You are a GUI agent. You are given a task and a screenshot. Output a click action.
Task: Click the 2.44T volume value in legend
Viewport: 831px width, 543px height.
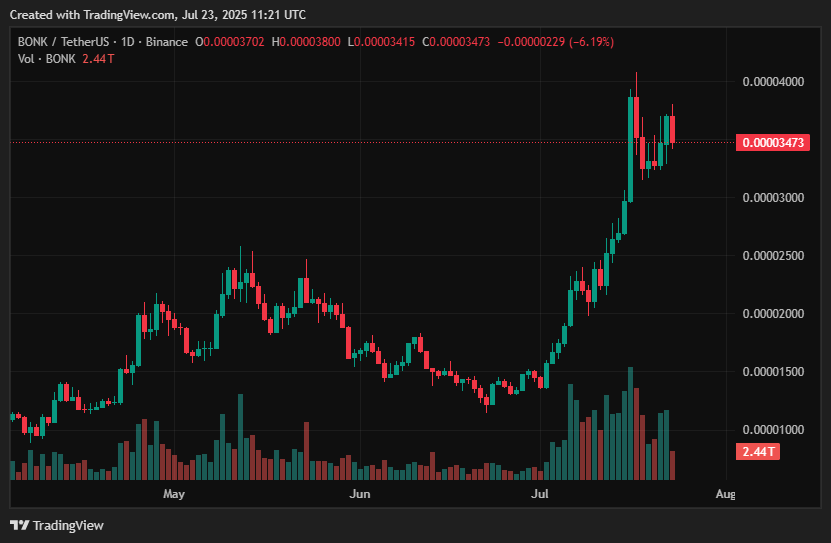coord(98,59)
